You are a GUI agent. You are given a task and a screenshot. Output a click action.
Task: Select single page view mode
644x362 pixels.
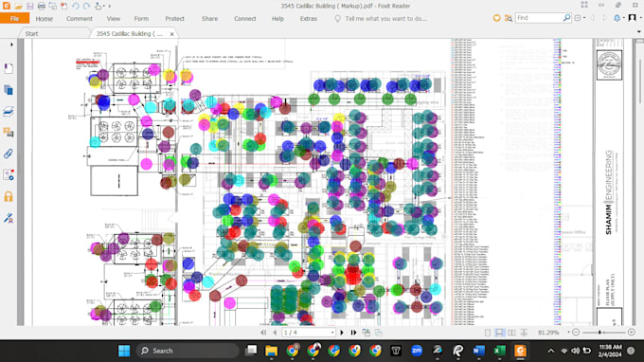click(488, 333)
